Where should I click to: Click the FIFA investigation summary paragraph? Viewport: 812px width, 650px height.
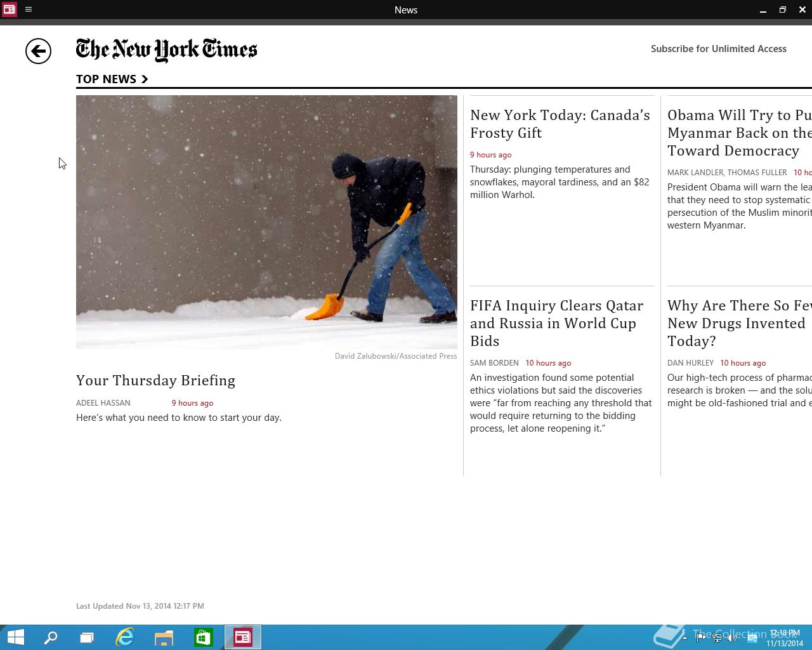561,403
